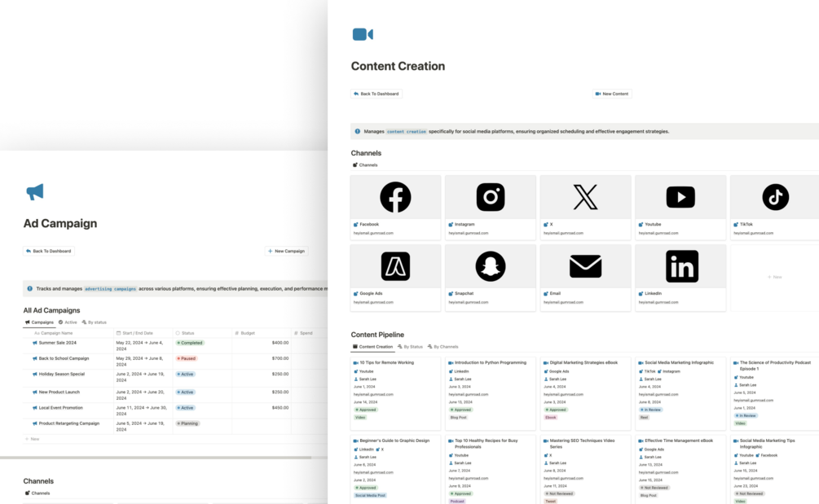This screenshot has width=819, height=504.
Task: Open the Youtube play logo card
Action: coord(680,197)
